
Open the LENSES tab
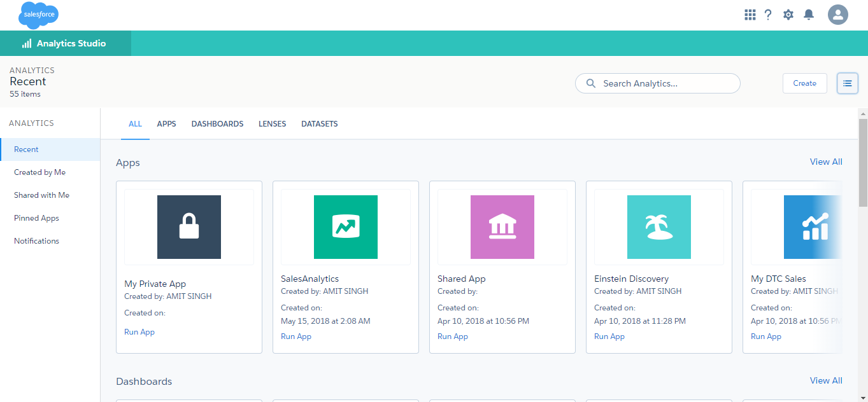tap(272, 123)
